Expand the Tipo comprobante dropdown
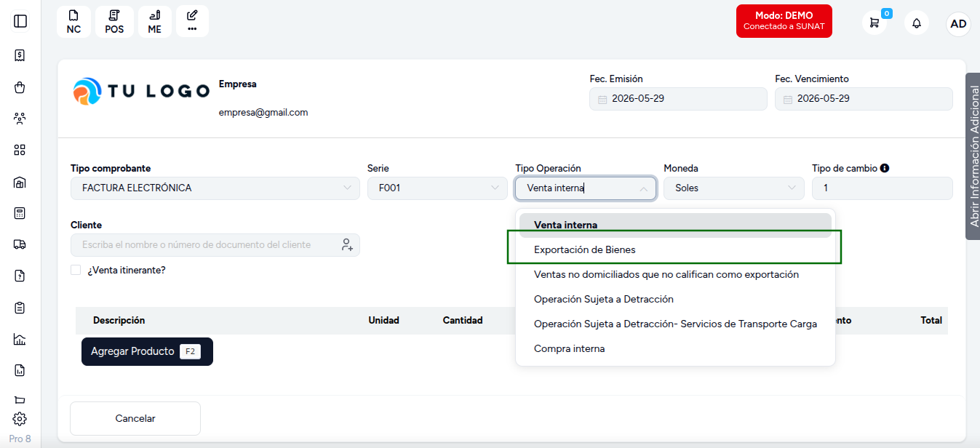 (215, 188)
